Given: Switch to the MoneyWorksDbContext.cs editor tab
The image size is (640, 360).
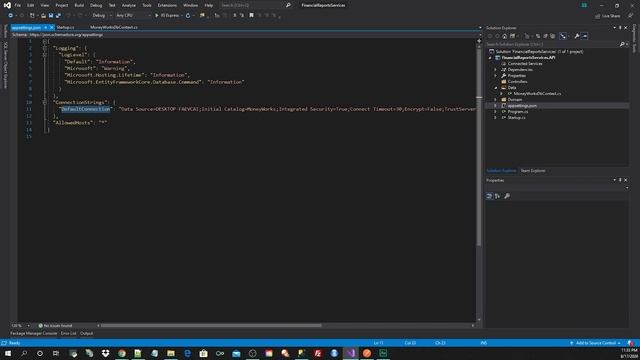Looking at the screenshot, I should pos(113,27).
